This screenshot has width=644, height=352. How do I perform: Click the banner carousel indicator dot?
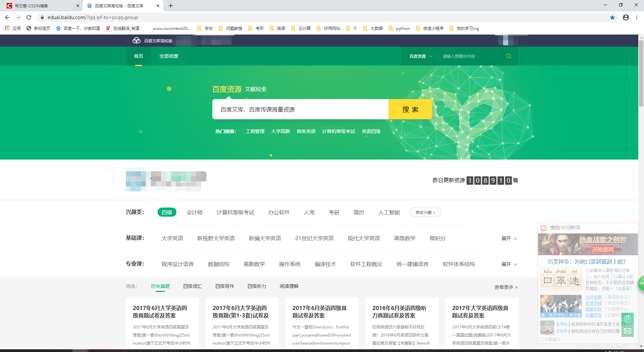[271, 155]
